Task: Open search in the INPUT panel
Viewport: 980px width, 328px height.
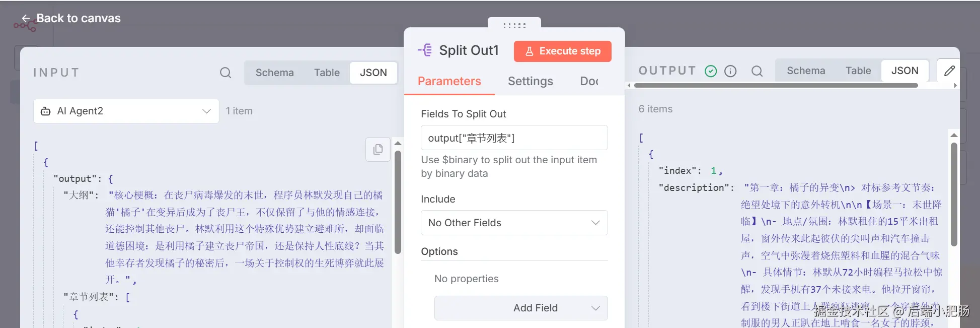Action: click(225, 73)
